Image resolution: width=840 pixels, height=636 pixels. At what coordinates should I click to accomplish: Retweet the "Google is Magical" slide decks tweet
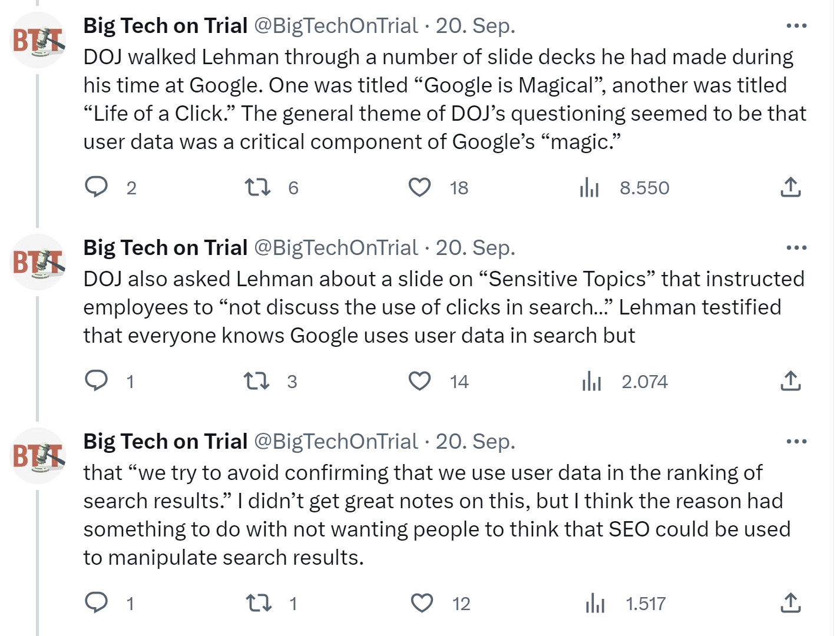[257, 187]
